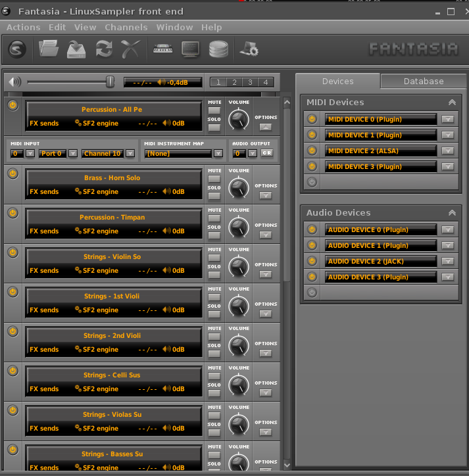Viewport: 469px width, 476px height.
Task: Toggle power button of Strings - Violas Su channel
Action: (12, 410)
